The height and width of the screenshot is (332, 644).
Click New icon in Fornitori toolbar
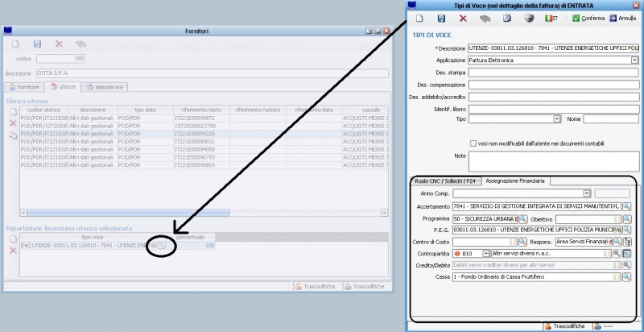click(15, 44)
